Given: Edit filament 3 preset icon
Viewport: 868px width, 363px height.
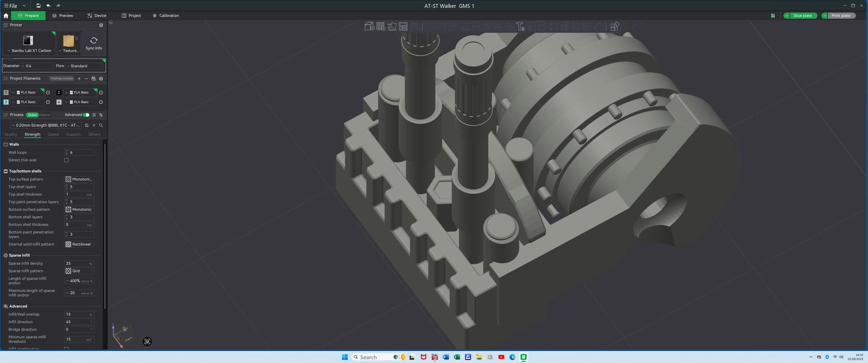Looking at the screenshot, I should pos(48,102).
